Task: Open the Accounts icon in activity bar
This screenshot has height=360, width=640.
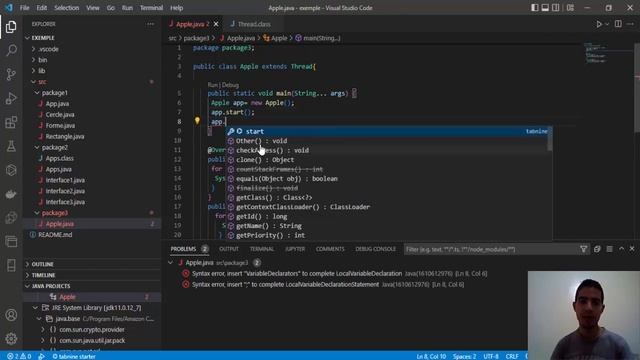Action: [11, 315]
